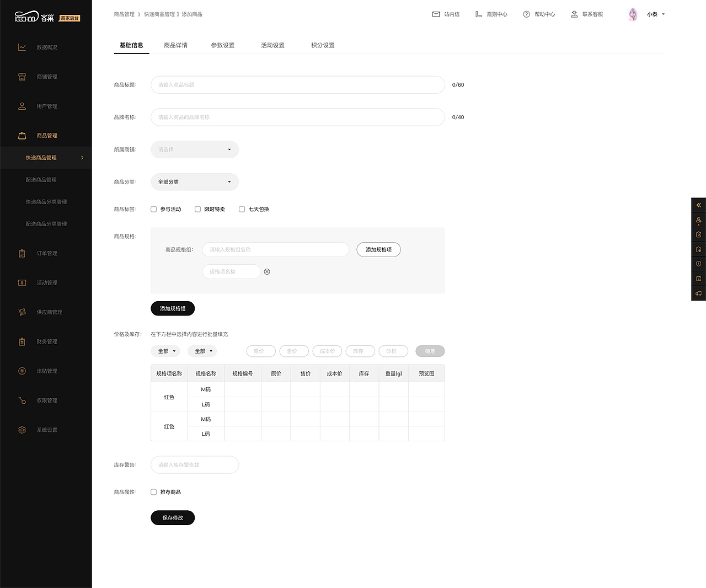Open the 积分设置 tab

[323, 45]
